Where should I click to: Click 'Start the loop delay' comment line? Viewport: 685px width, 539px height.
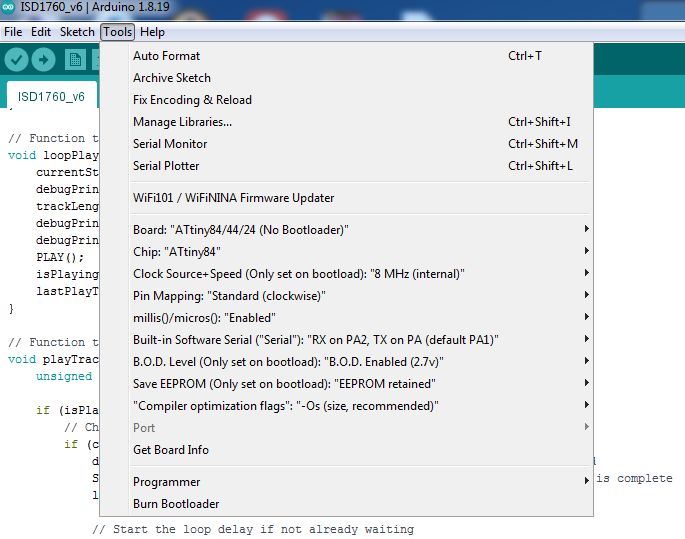click(253, 529)
